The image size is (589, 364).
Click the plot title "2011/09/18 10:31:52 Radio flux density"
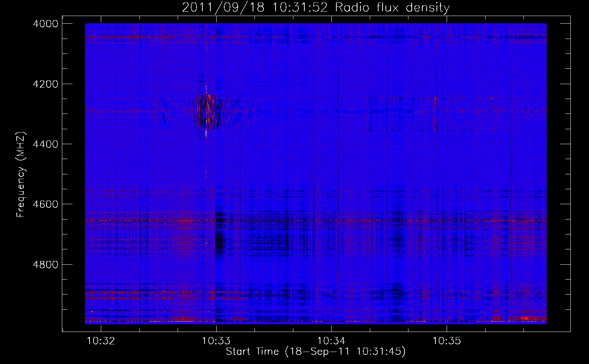pyautogui.click(x=316, y=7)
